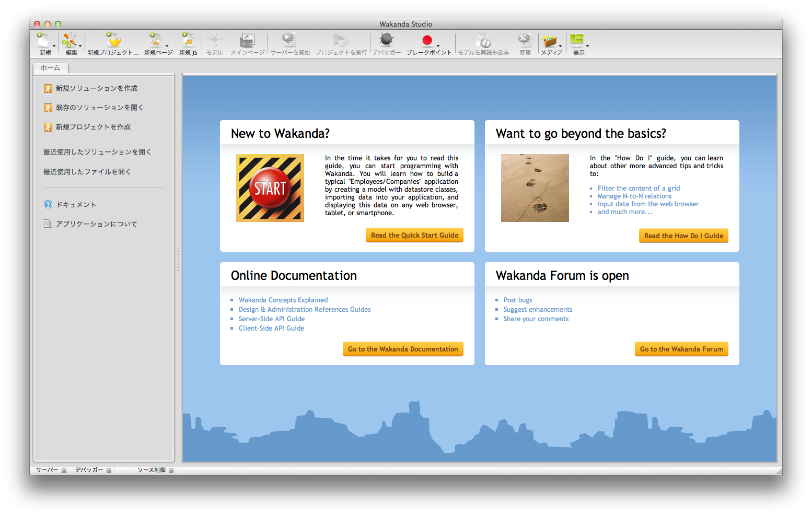Open the Client-Side API Guide link
The height and width of the screenshot is (516, 812).
(x=271, y=329)
